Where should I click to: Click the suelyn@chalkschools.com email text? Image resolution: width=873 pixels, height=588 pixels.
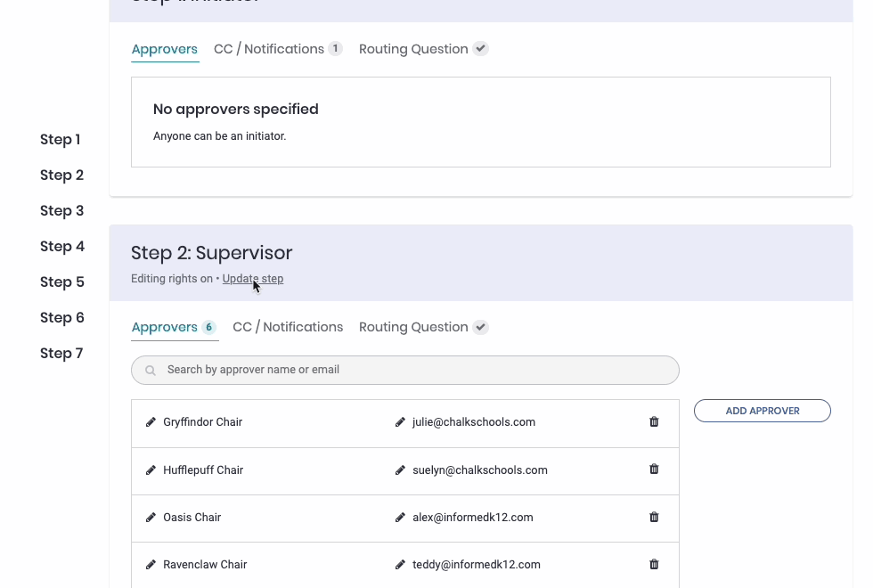point(480,470)
